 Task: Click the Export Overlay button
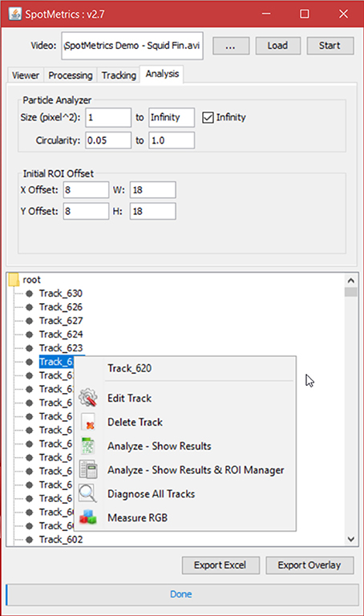(x=309, y=565)
